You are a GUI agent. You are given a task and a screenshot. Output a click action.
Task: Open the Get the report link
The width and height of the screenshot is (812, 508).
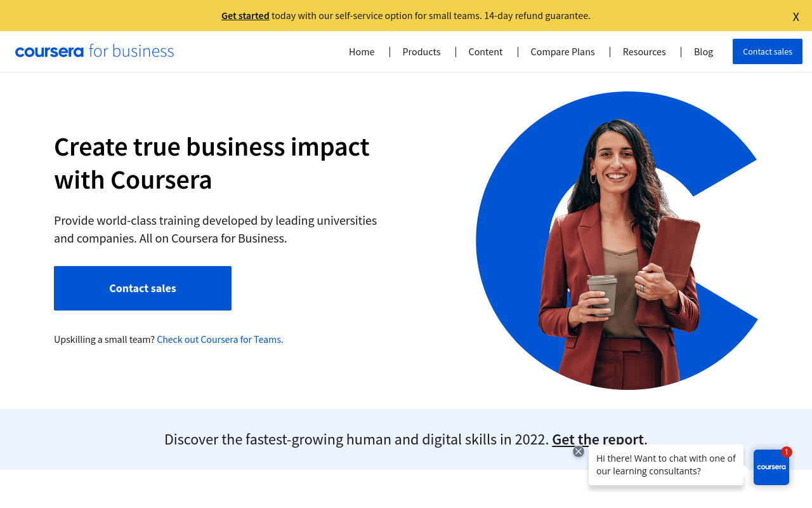(x=598, y=439)
